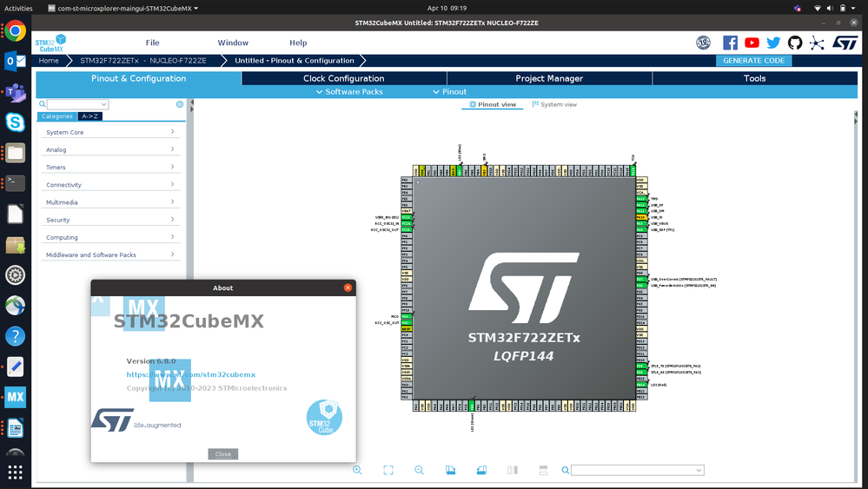Image resolution: width=868 pixels, height=489 pixels.
Task: Open the category search combo dropdown
Action: [x=103, y=104]
